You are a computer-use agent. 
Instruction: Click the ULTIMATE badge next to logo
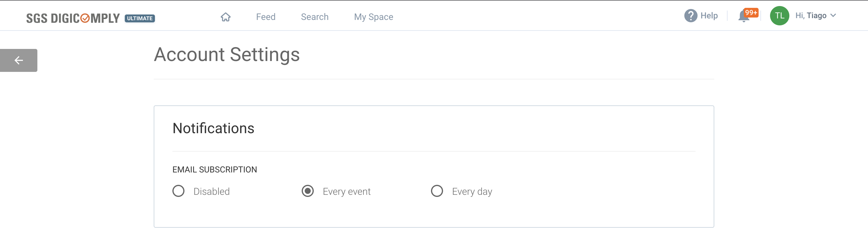tap(140, 18)
